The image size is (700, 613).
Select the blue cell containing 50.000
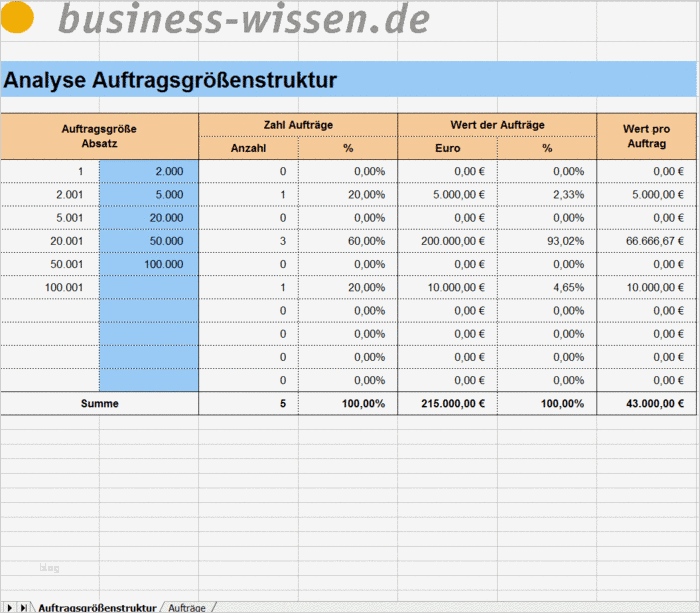[149, 241]
